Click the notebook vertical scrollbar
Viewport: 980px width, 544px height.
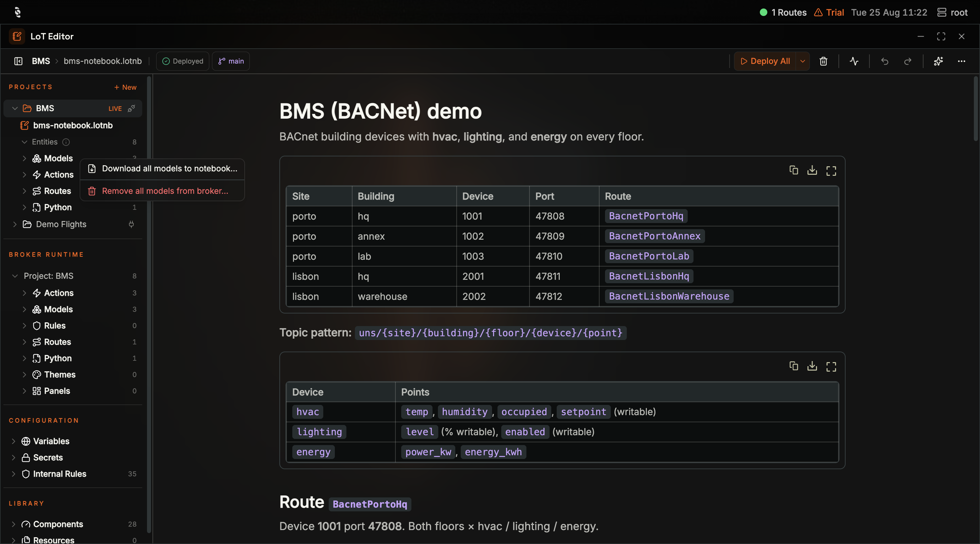976,109
